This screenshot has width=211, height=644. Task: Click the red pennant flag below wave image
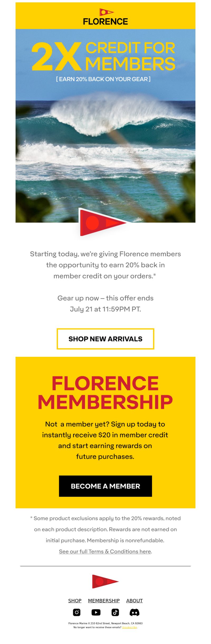tap(103, 223)
